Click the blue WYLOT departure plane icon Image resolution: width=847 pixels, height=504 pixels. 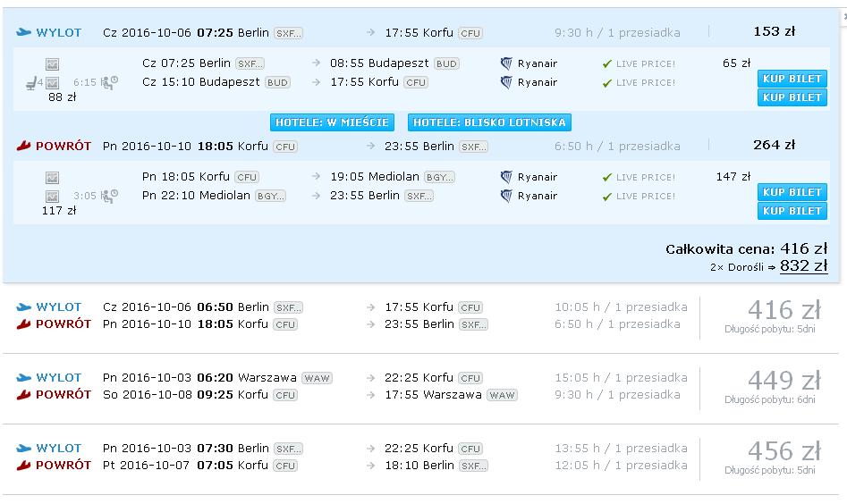pyautogui.click(x=24, y=32)
